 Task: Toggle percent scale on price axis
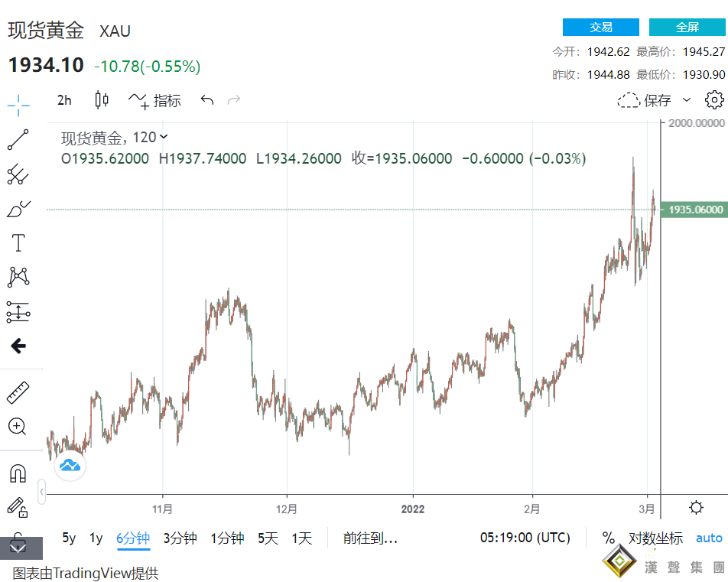(609, 538)
